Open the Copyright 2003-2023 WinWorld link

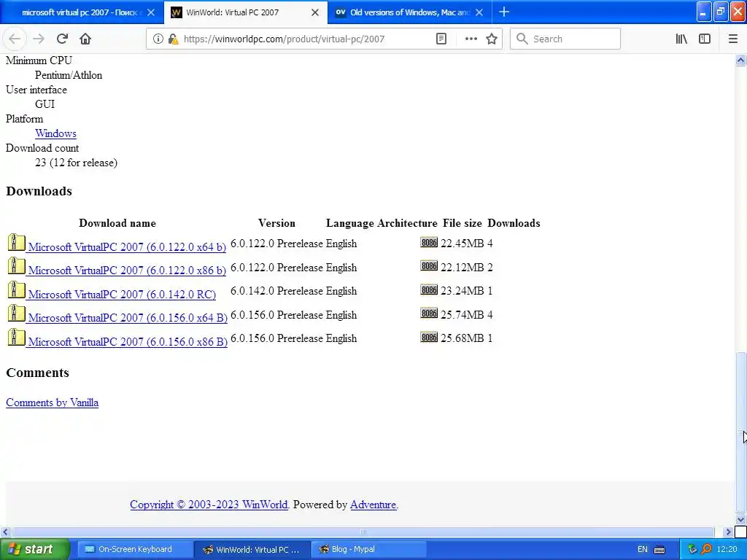tap(209, 505)
